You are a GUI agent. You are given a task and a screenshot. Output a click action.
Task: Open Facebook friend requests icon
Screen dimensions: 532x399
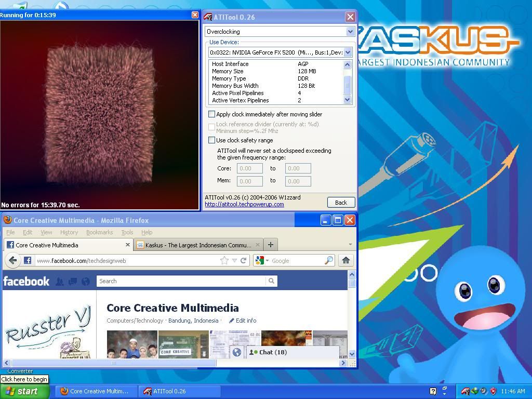click(x=60, y=281)
